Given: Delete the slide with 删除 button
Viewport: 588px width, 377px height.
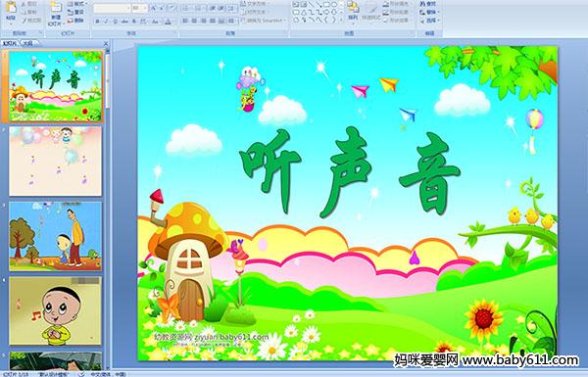Looking at the screenshot, I should [x=75, y=21].
